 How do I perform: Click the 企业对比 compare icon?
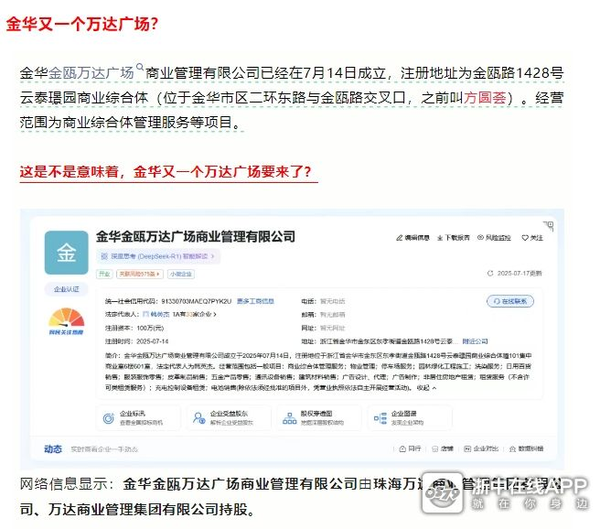[x=467, y=449]
